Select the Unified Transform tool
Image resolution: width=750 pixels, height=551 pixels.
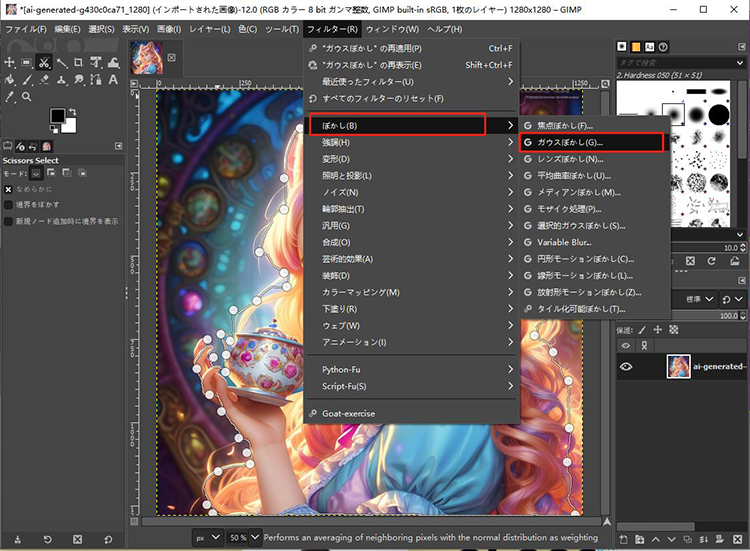click(96, 62)
